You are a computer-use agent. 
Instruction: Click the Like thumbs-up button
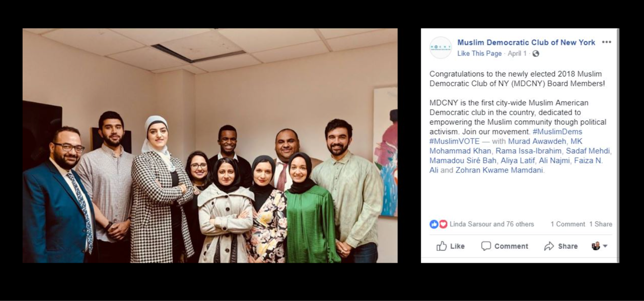pyautogui.click(x=450, y=246)
